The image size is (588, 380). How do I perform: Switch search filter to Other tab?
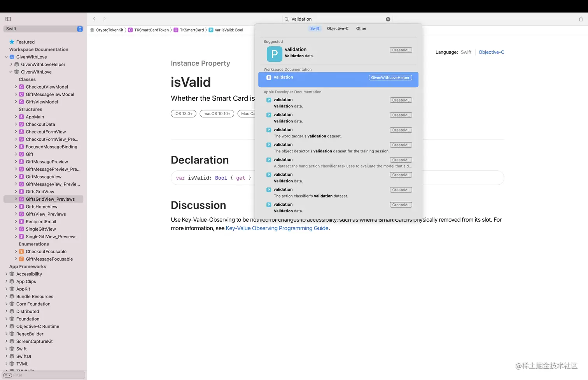pyautogui.click(x=361, y=28)
